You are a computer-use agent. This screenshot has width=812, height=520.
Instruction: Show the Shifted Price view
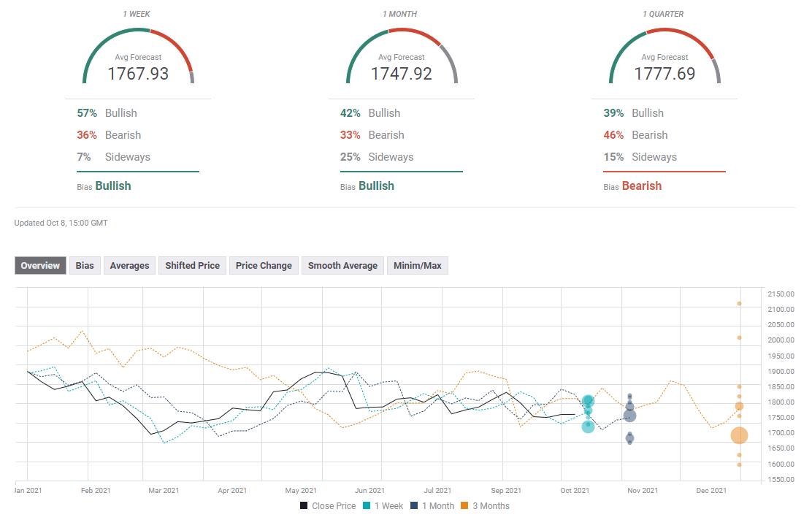pos(192,266)
